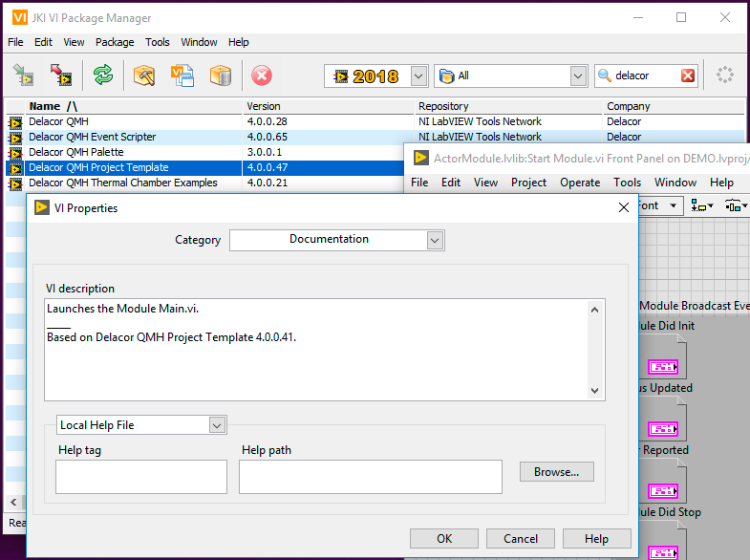The height and width of the screenshot is (560, 750).
Task: Click the VI package configuration icon
Action: 182,75
